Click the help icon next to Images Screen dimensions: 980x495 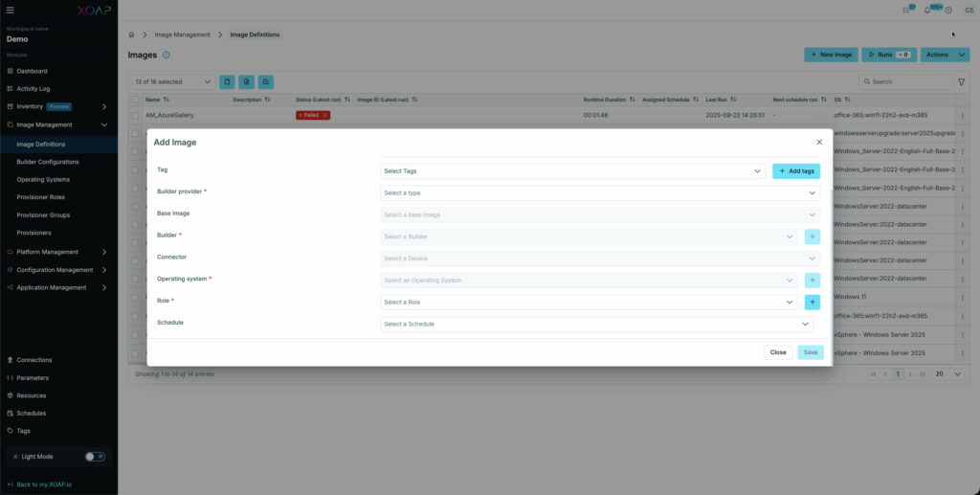167,55
